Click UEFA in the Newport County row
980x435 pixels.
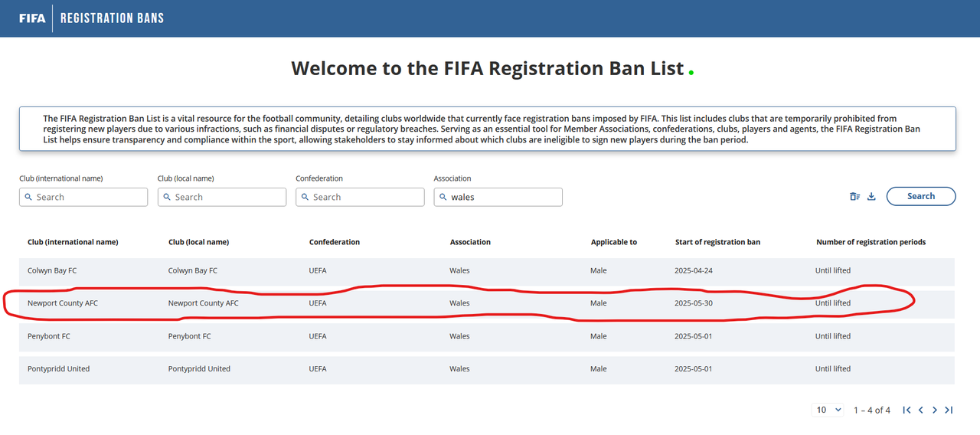[318, 303]
